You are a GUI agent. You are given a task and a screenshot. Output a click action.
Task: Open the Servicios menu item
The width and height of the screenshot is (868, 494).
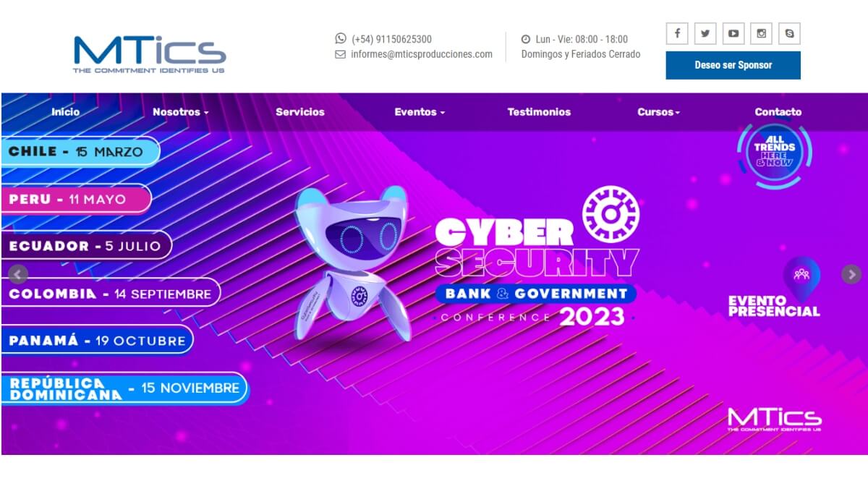[x=300, y=112]
